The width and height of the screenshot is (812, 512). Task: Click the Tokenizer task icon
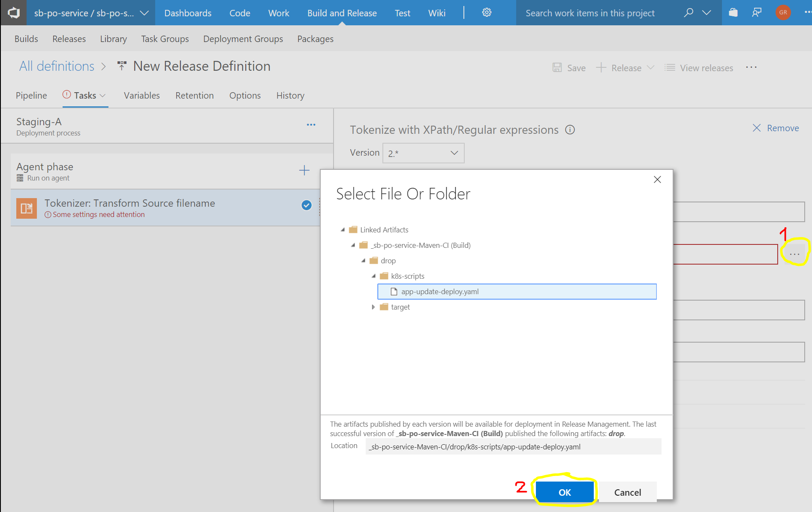click(x=26, y=208)
